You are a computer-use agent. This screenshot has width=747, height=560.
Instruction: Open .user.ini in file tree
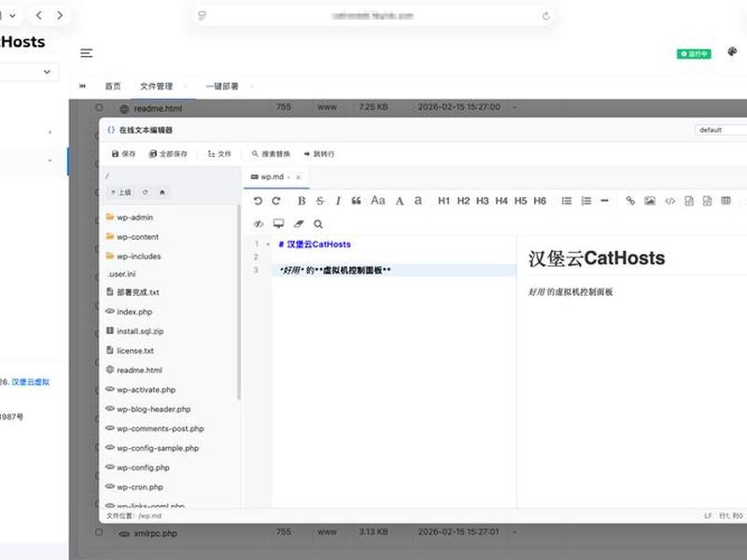click(121, 273)
